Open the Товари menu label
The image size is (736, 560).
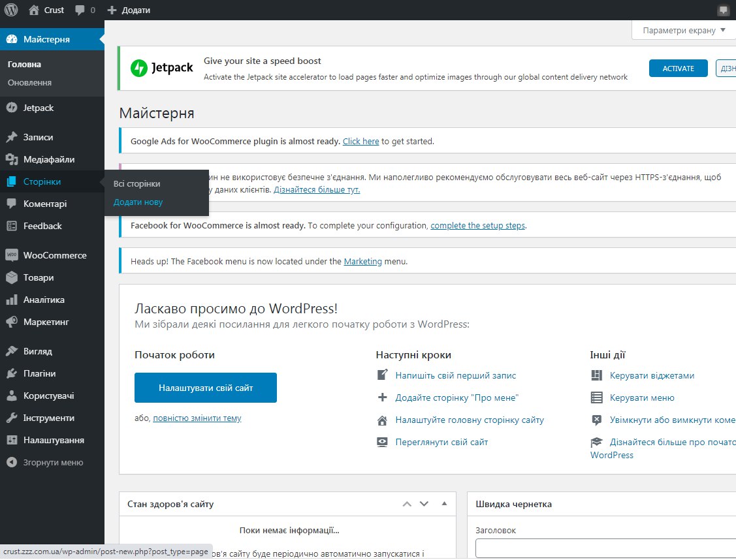click(x=39, y=277)
